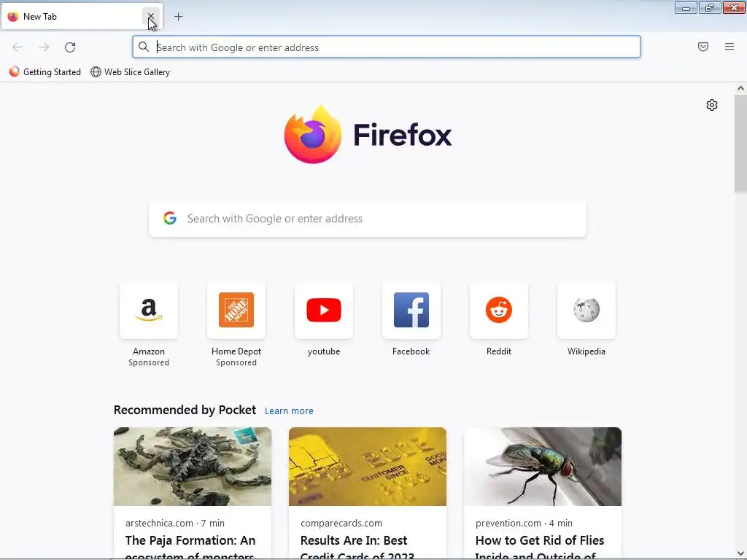The height and width of the screenshot is (560, 747).
Task: Click the Getting Started bookmark Firefox icon
Action: pos(15,72)
